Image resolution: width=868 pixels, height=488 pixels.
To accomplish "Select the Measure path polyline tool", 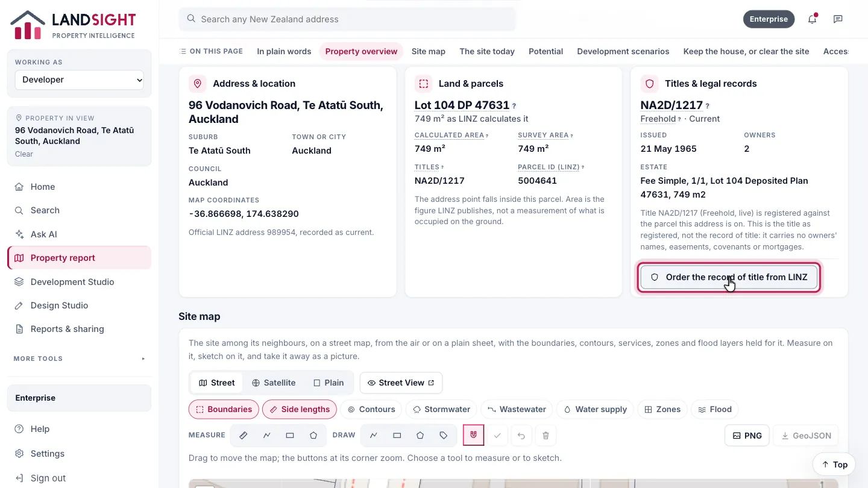I will pyautogui.click(x=266, y=436).
